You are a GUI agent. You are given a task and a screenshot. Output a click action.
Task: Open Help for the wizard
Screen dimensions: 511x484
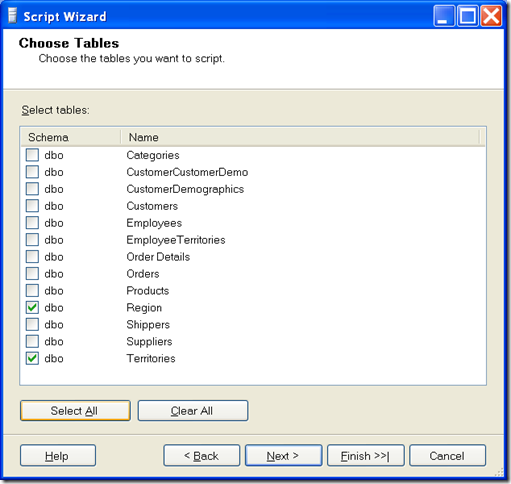click(x=58, y=455)
